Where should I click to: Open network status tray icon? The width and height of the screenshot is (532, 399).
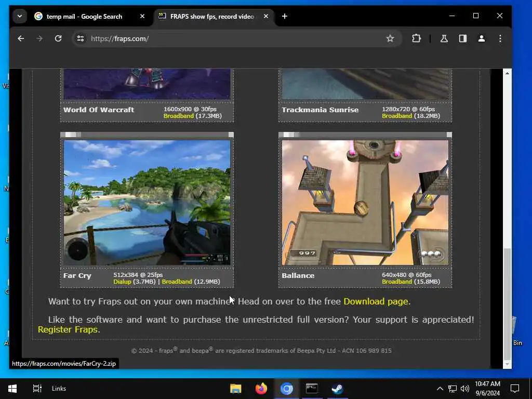click(x=453, y=389)
